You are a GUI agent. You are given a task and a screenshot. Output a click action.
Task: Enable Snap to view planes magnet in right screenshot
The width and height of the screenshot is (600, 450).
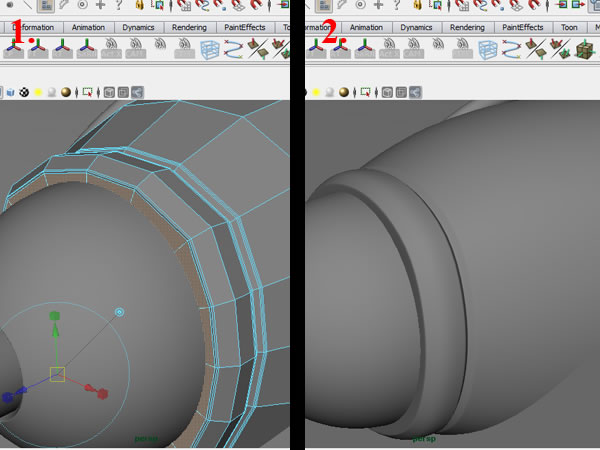pos(516,5)
